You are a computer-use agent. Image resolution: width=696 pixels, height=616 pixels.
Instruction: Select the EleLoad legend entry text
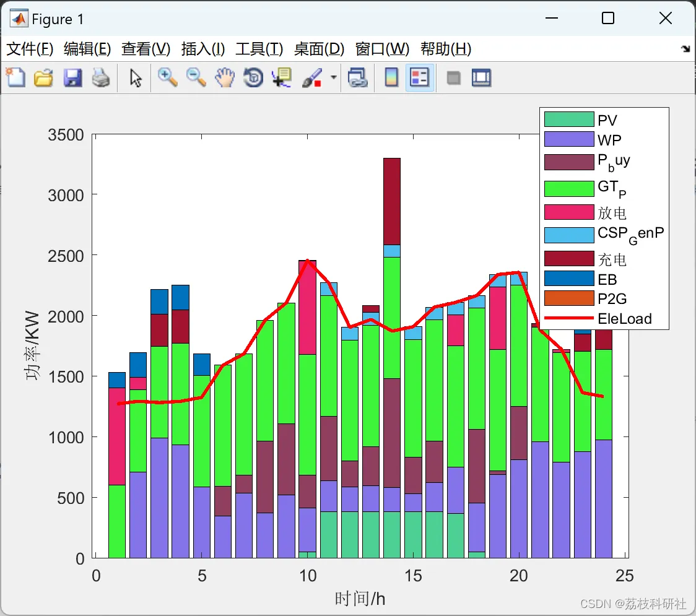[x=625, y=319]
